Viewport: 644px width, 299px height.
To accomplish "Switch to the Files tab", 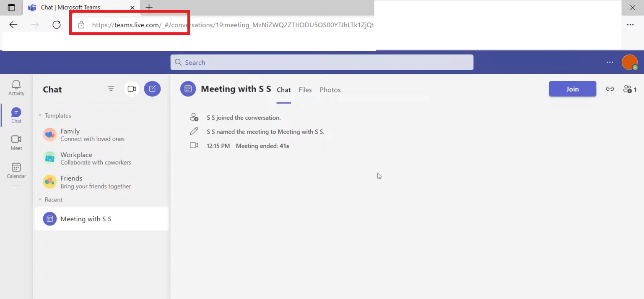I will coord(305,89).
